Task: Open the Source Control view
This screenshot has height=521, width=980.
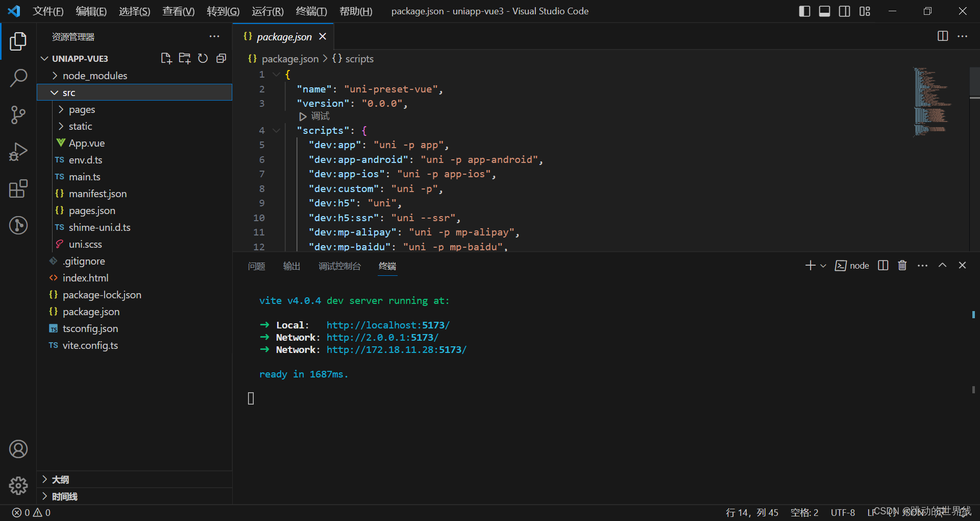Action: coord(18,115)
